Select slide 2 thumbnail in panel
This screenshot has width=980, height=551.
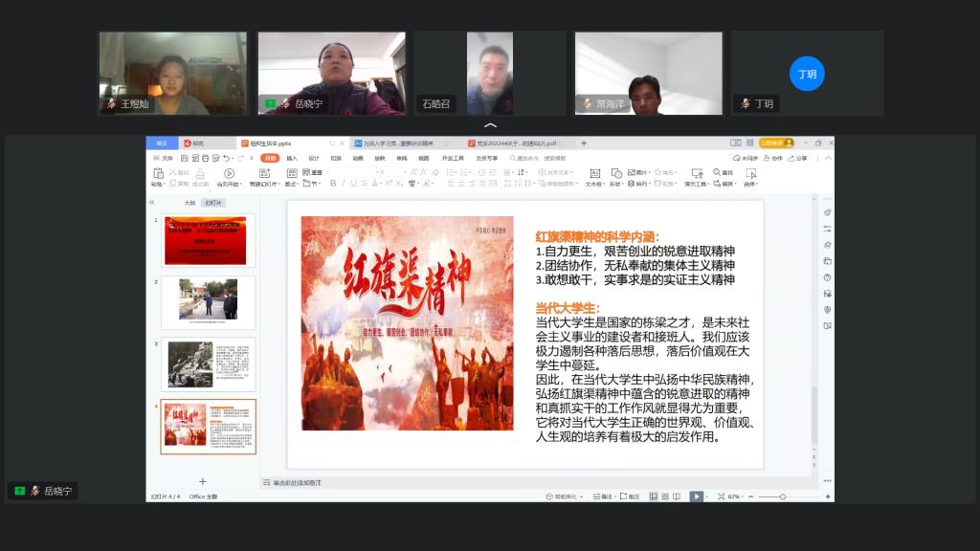[208, 302]
